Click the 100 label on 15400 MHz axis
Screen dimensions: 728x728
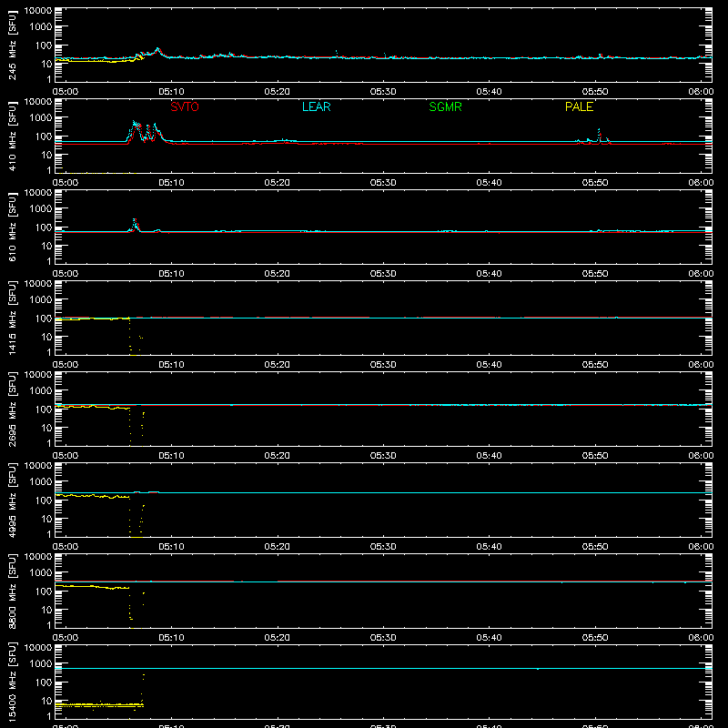44,682
